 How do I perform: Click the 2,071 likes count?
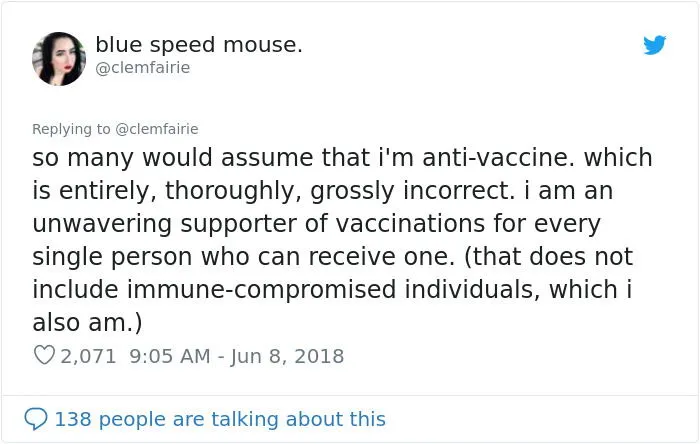[89, 355]
